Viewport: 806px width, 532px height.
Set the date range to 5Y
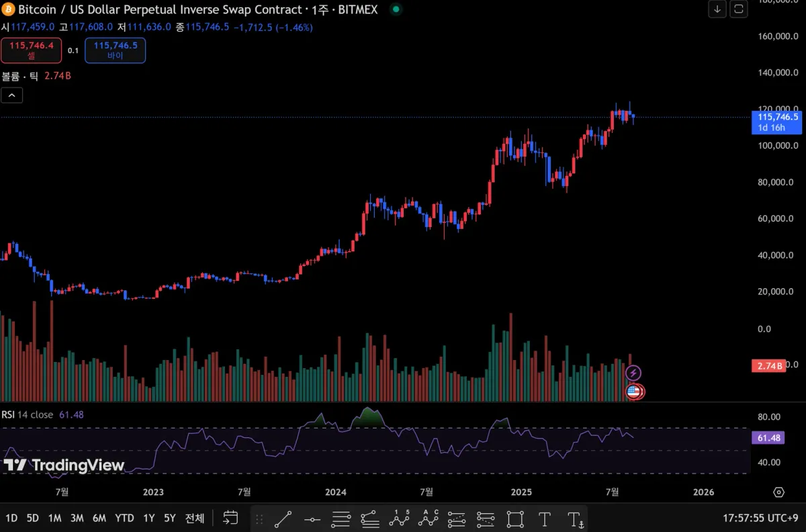click(170, 519)
